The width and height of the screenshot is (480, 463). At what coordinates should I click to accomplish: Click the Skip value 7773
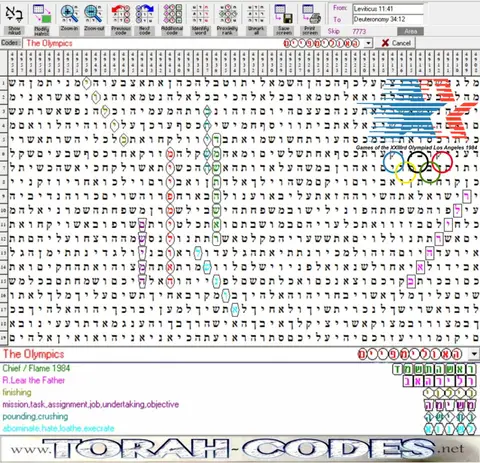pos(359,31)
